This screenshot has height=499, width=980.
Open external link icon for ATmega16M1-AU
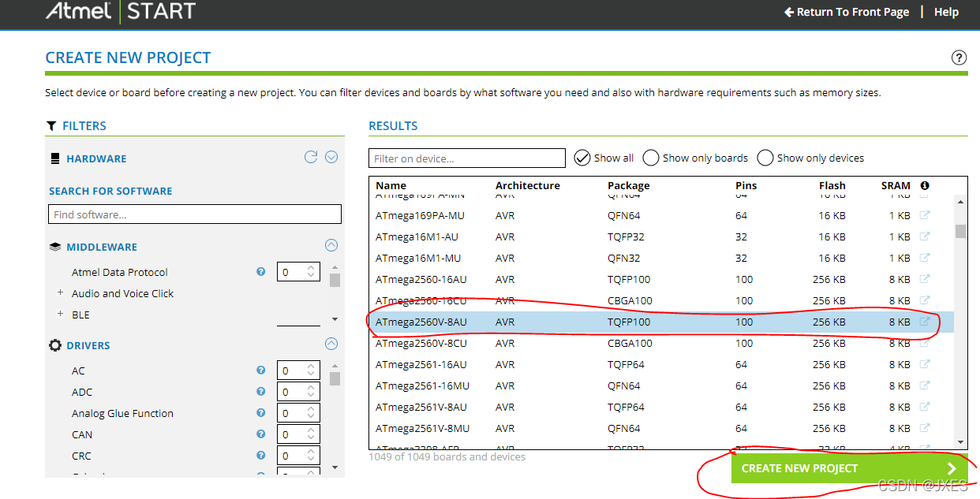925,236
